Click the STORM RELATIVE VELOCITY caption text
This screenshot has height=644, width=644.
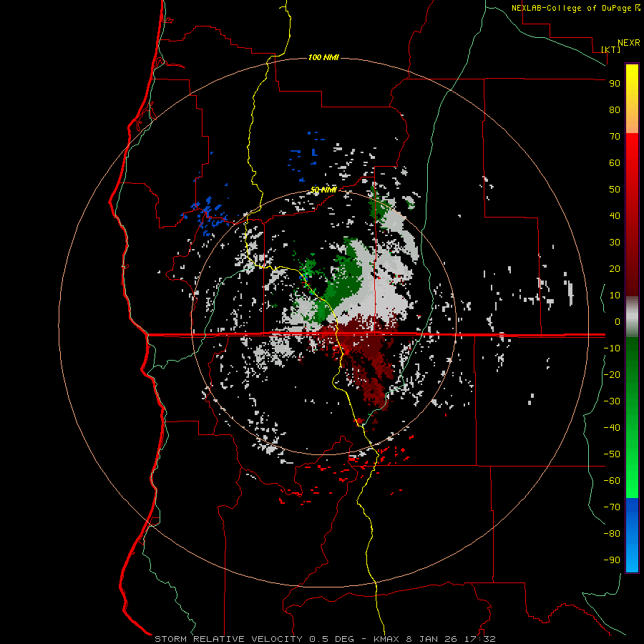[228, 639]
